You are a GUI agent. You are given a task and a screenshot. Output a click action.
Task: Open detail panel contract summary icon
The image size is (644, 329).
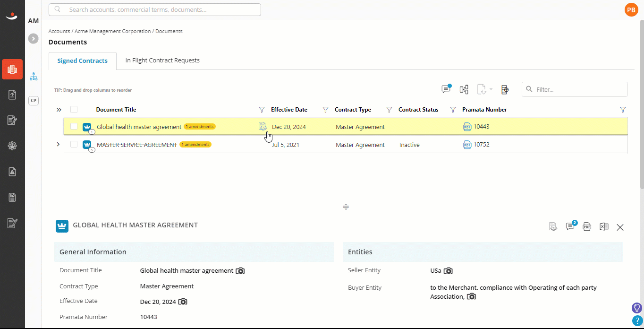553,227
